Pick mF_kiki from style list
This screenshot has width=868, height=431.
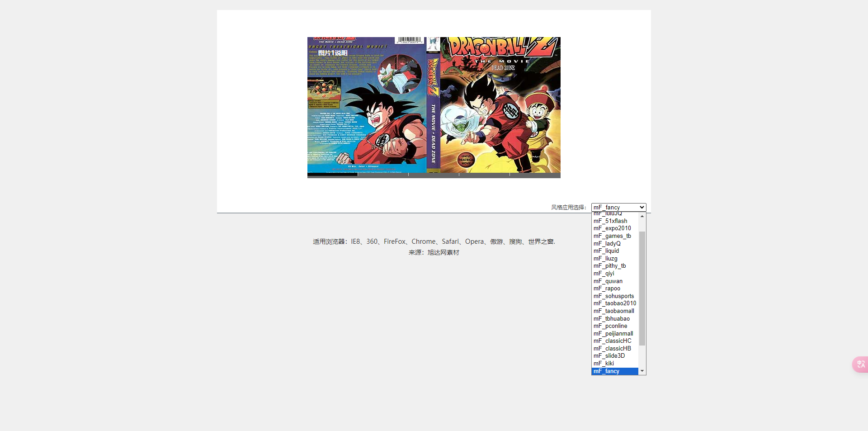click(x=615, y=363)
